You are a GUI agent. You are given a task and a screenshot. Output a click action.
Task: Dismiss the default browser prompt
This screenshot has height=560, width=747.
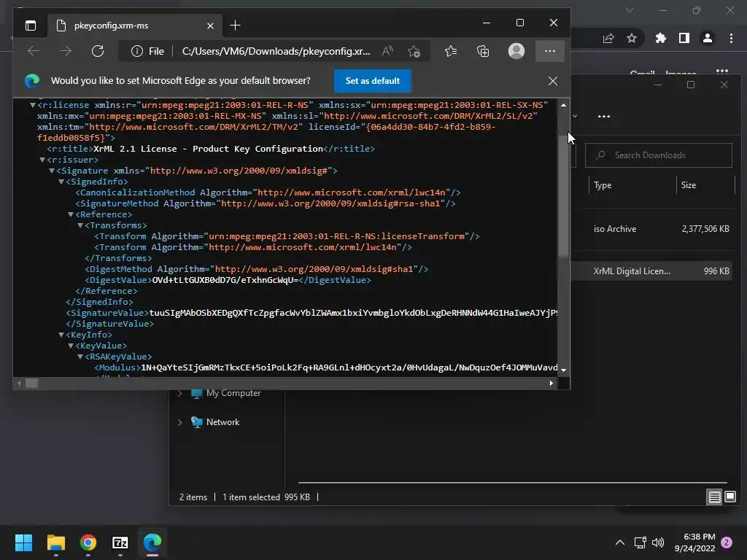coord(553,81)
